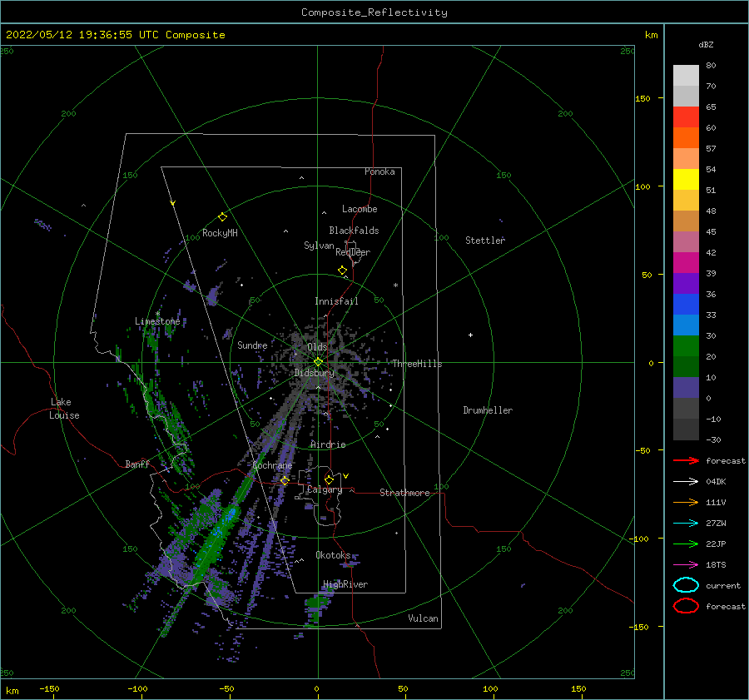Click the current legend label
The height and width of the screenshot is (700, 749).
tap(723, 585)
